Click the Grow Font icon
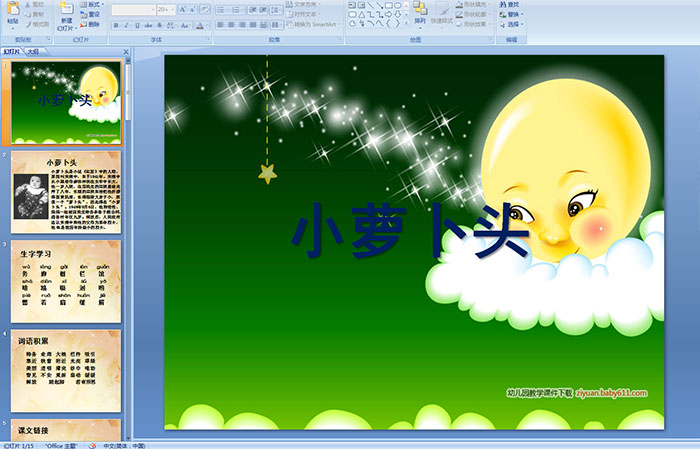The height and width of the screenshot is (449, 700). coord(183,9)
